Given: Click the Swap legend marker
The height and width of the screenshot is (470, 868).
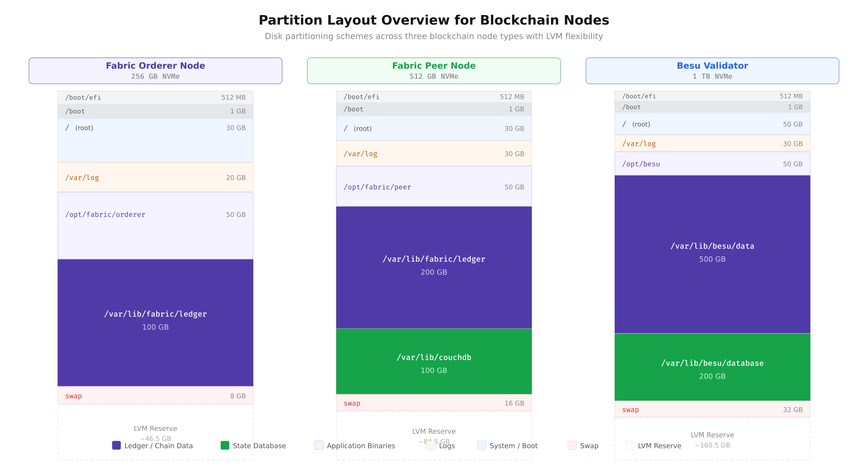Looking at the screenshot, I should 571,445.
